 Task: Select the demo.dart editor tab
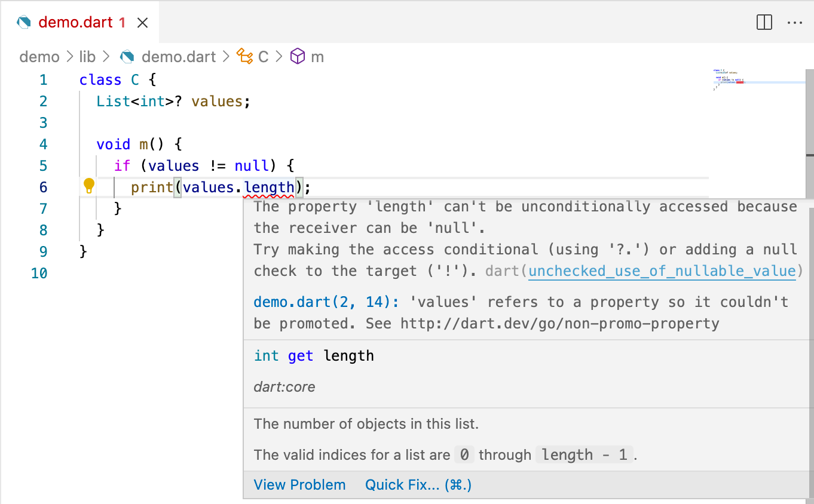click(75, 23)
